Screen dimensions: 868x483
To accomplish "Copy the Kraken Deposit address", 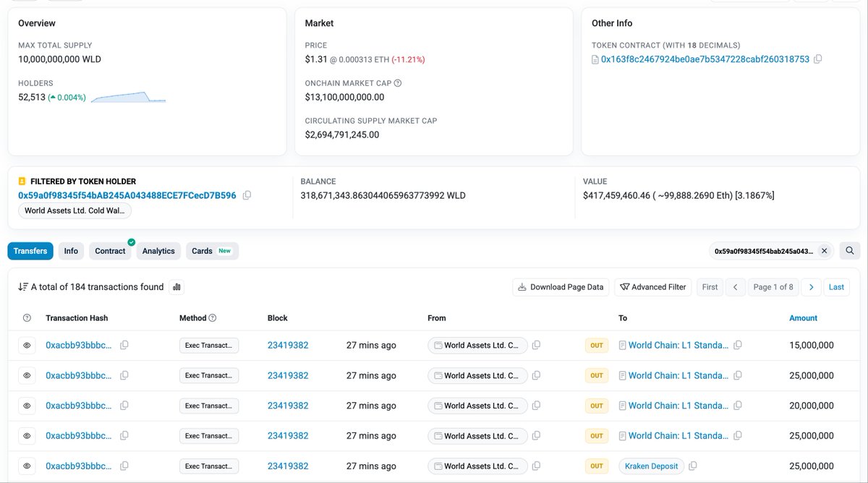I will click(693, 466).
